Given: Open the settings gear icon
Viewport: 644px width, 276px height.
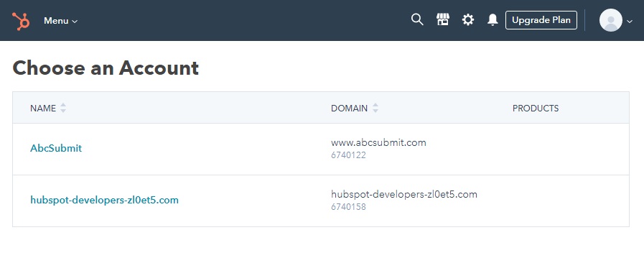Looking at the screenshot, I should (468, 19).
